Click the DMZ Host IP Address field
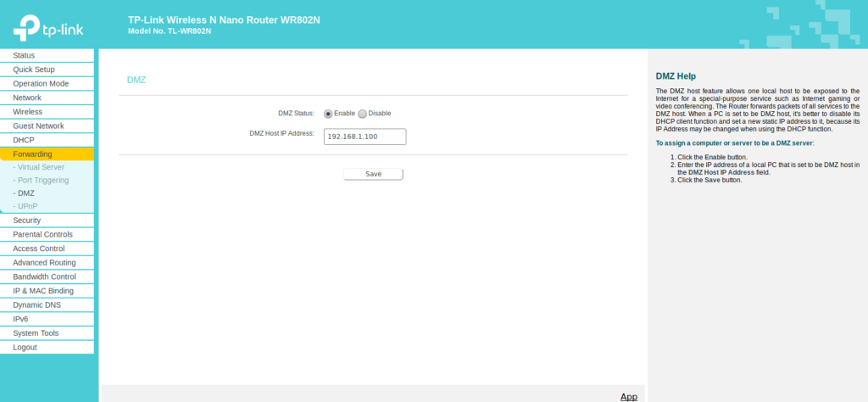868x402 pixels. point(364,137)
